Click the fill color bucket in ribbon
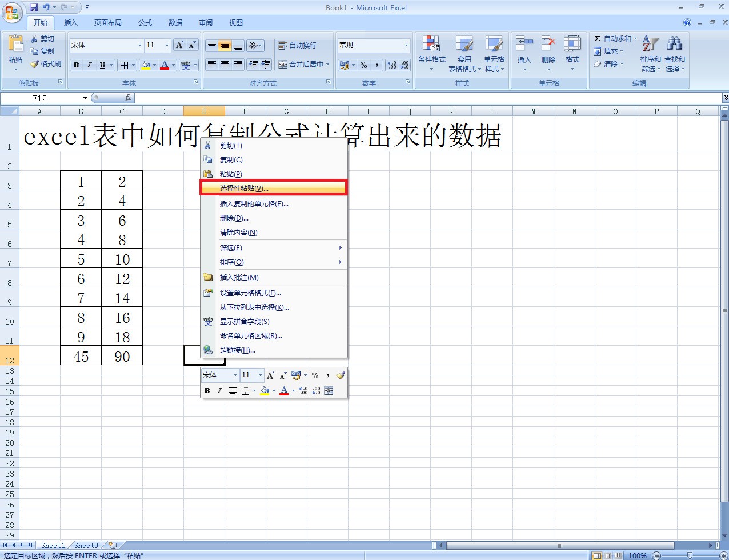The height and width of the screenshot is (560, 729). (x=146, y=65)
